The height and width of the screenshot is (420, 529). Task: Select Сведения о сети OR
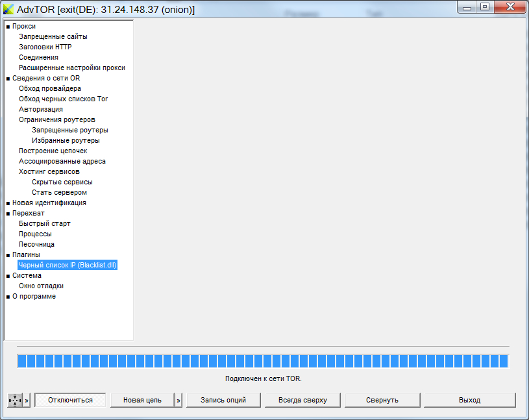(x=46, y=79)
